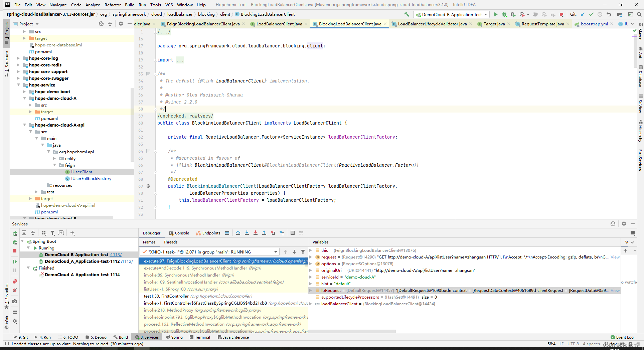This screenshot has height=350, width=644.
Task: Open the :1113/ link for DemoCloud_B
Action: coord(116,254)
